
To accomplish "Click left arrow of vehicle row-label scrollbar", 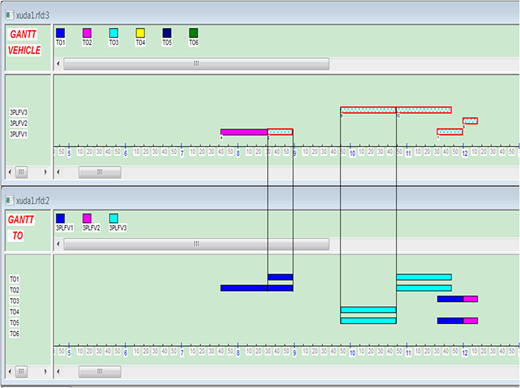I will [10, 172].
